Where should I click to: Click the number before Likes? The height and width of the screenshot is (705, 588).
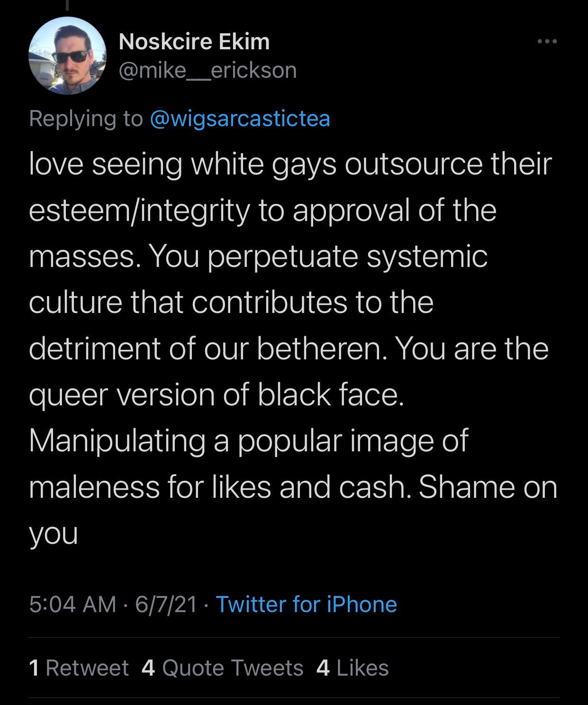point(323,668)
